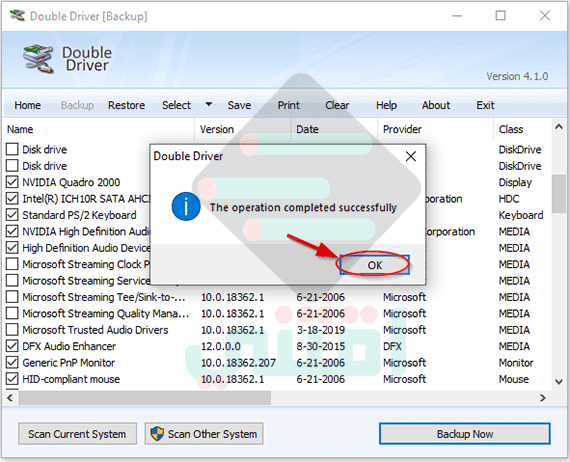570x462 pixels.
Task: Sort by the Date column header
Action: click(x=334, y=129)
